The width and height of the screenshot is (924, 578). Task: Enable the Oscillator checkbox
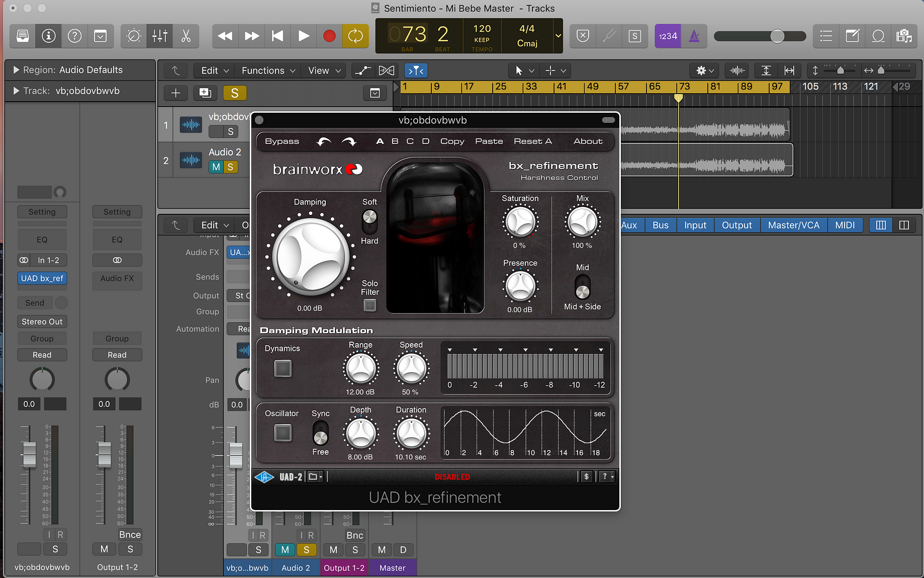click(x=283, y=433)
